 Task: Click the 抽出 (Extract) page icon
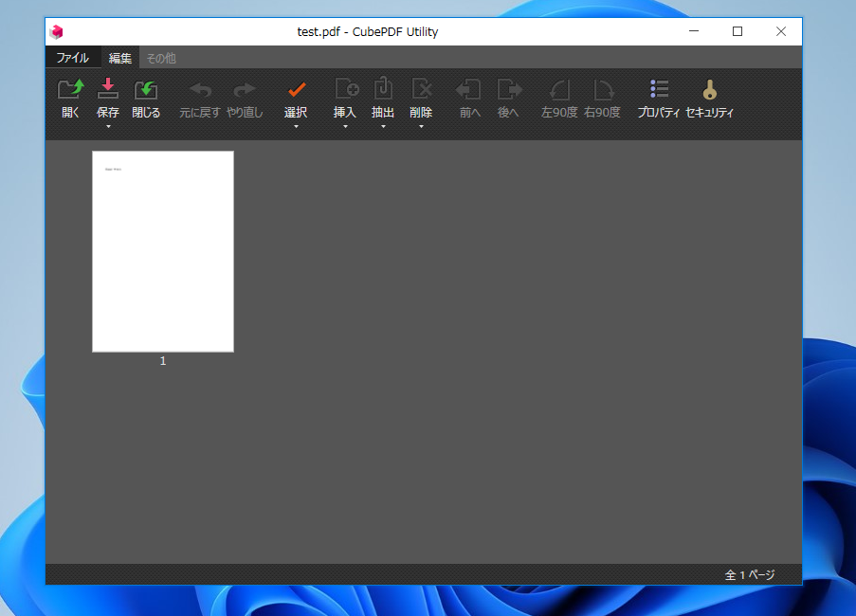(x=383, y=90)
